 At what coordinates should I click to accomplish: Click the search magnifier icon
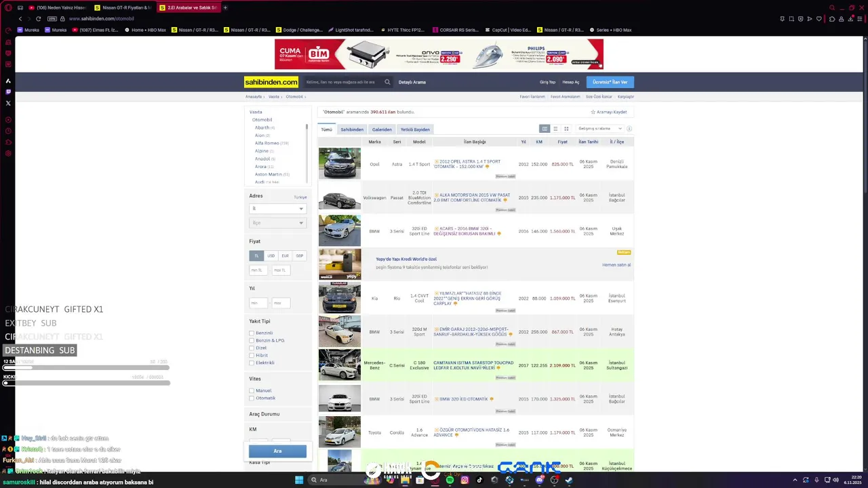pyautogui.click(x=387, y=82)
